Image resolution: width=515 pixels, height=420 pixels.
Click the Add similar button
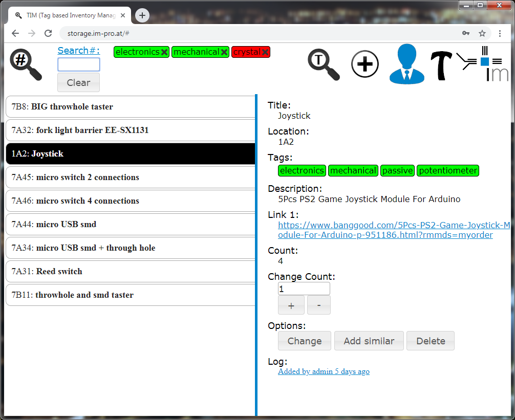[x=369, y=341]
